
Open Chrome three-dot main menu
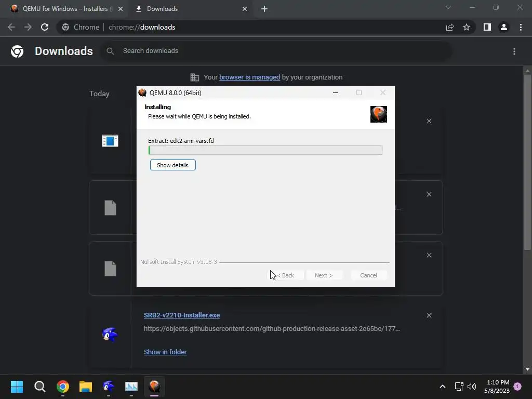click(x=521, y=27)
